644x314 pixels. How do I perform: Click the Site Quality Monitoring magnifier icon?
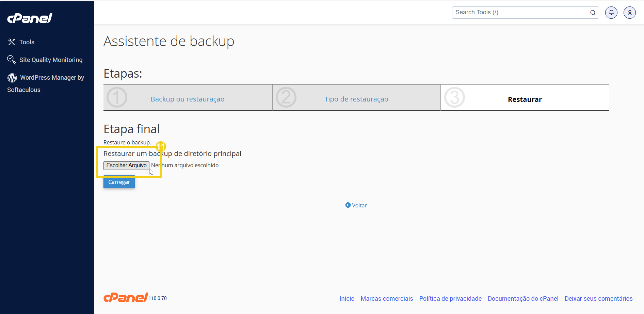pyautogui.click(x=12, y=60)
